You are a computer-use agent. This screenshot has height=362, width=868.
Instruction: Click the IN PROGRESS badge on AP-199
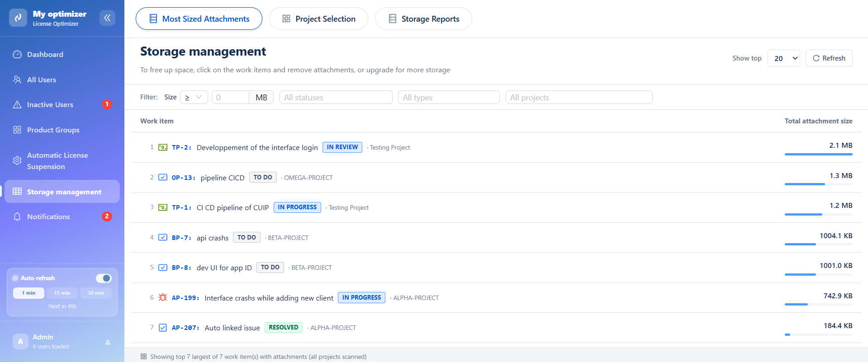point(361,297)
